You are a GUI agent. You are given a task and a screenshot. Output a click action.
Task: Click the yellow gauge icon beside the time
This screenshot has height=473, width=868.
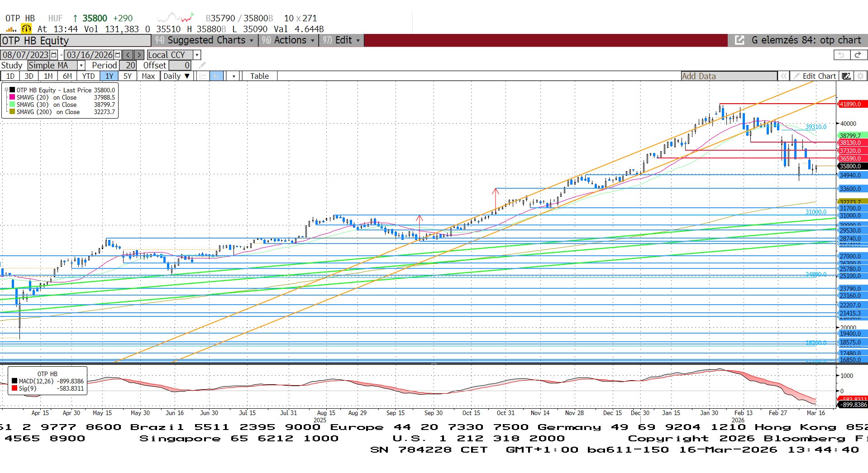point(27,29)
